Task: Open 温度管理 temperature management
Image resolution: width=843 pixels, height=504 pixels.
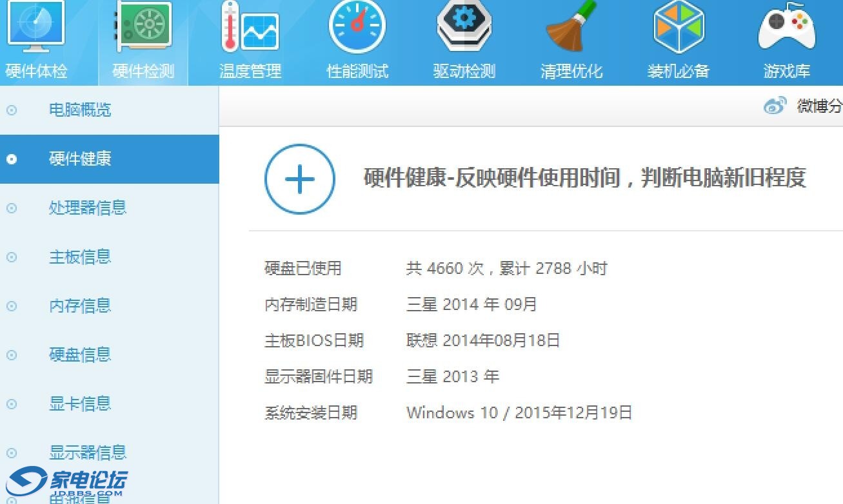Action: click(250, 35)
